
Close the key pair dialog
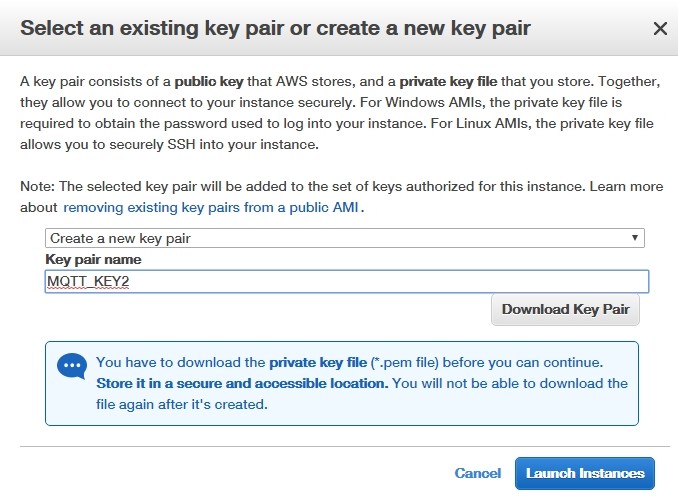pyautogui.click(x=659, y=29)
